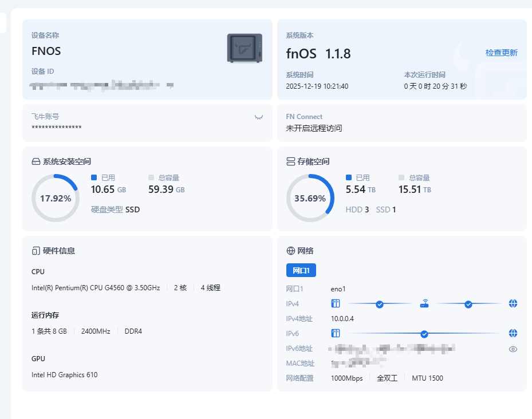Show the full IPv6 address via eye icon
This screenshot has height=419, width=532.
point(513,349)
